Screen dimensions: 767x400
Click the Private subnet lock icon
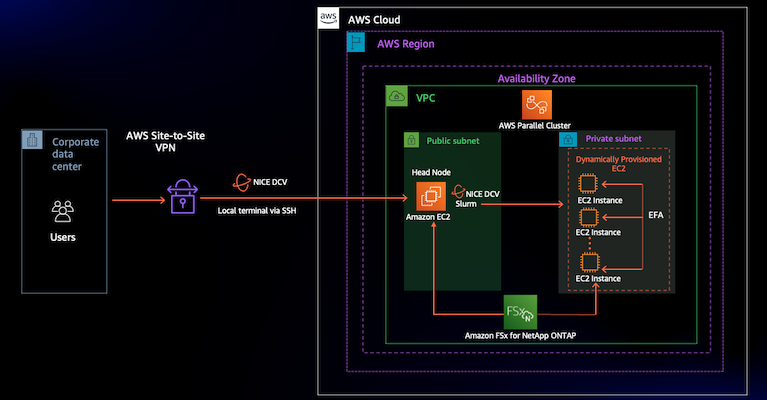[x=568, y=139]
